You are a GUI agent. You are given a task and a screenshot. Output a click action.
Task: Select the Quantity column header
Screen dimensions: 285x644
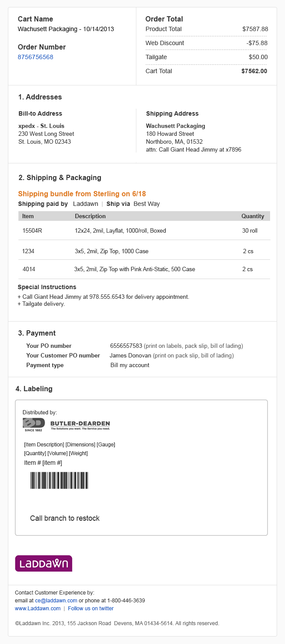253,216
